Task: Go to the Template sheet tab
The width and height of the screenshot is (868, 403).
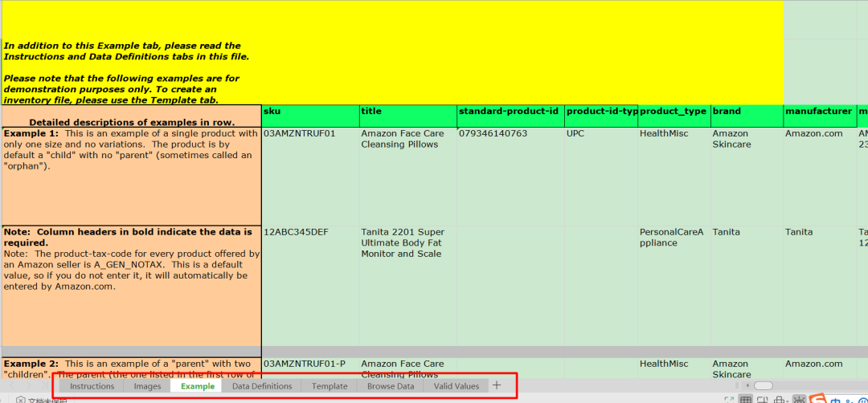Action: click(330, 386)
